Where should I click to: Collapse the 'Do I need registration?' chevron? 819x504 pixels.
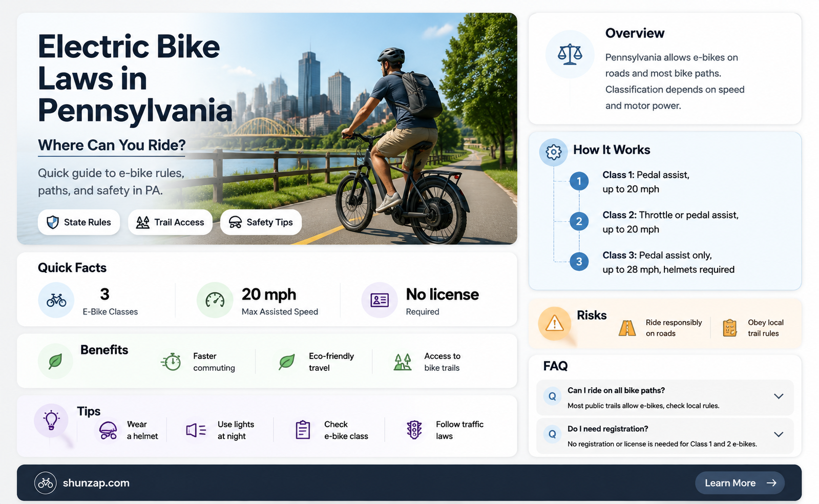pyautogui.click(x=779, y=434)
